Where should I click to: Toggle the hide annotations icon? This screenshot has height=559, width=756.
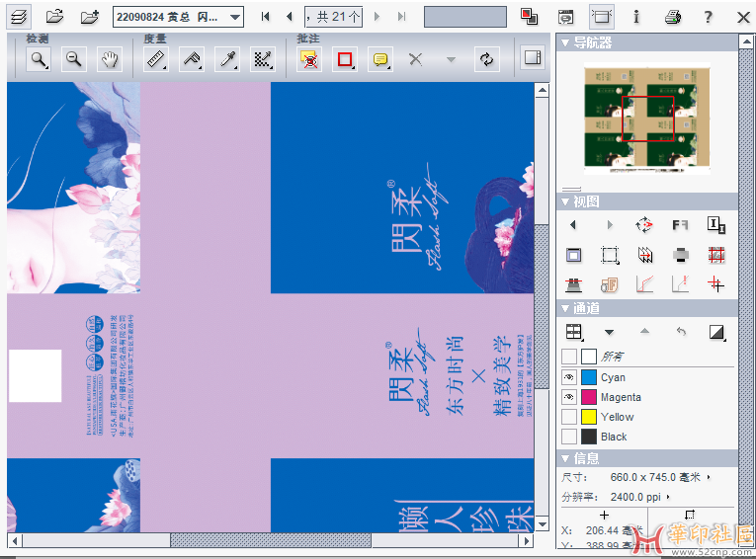[309, 59]
